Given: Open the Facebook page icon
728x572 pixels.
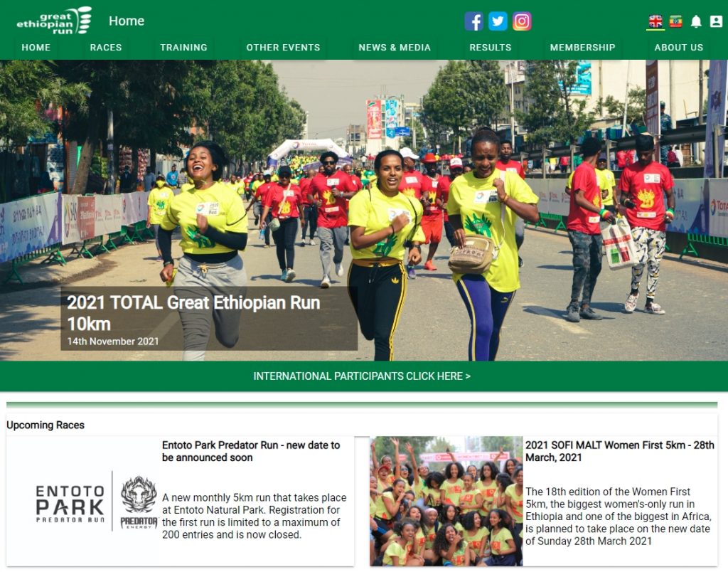Looking at the screenshot, I should 473,21.
